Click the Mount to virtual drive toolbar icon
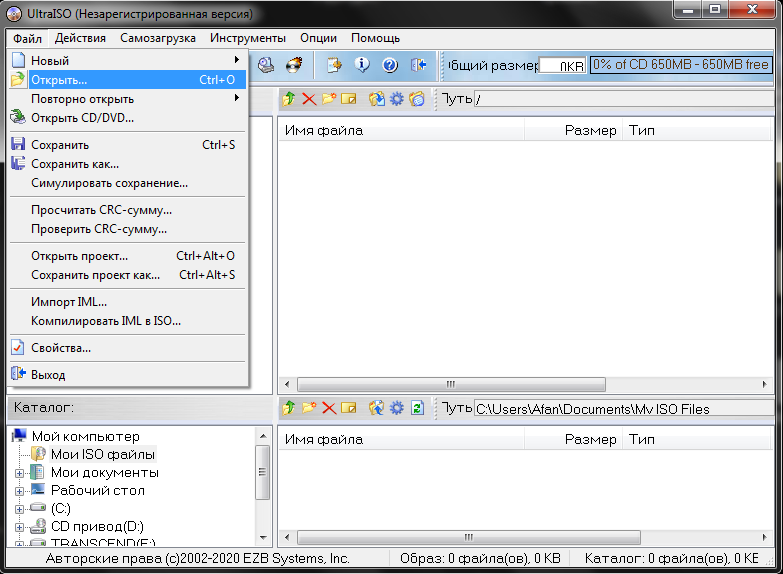783x574 pixels. 266,65
